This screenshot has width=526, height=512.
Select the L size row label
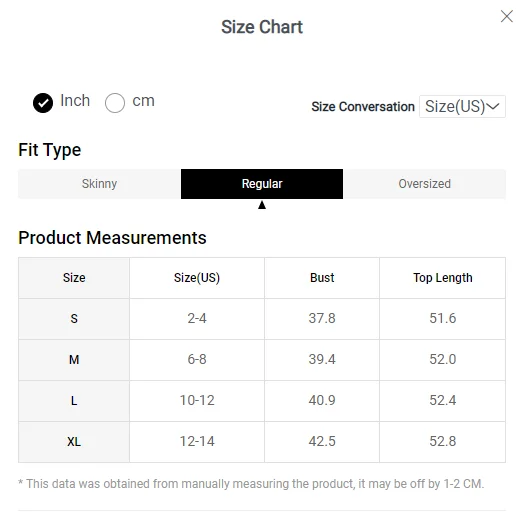click(x=74, y=401)
